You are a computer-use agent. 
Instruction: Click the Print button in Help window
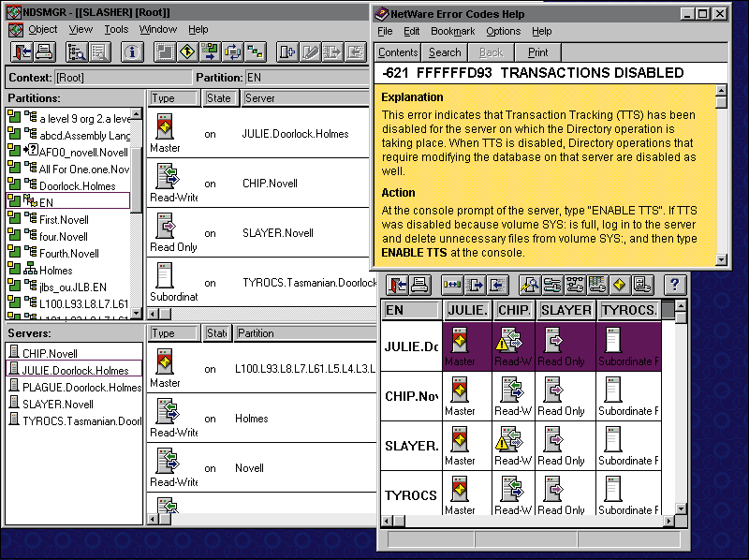coord(537,52)
